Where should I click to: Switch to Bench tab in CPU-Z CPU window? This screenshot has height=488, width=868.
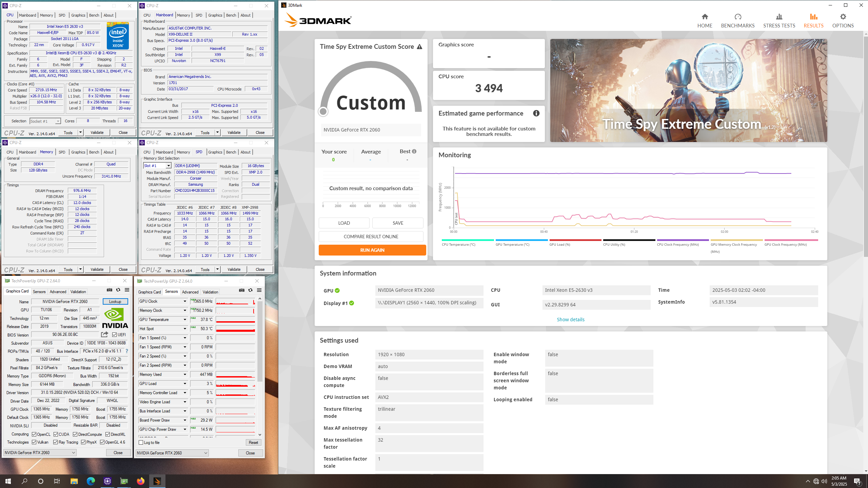pos(94,15)
